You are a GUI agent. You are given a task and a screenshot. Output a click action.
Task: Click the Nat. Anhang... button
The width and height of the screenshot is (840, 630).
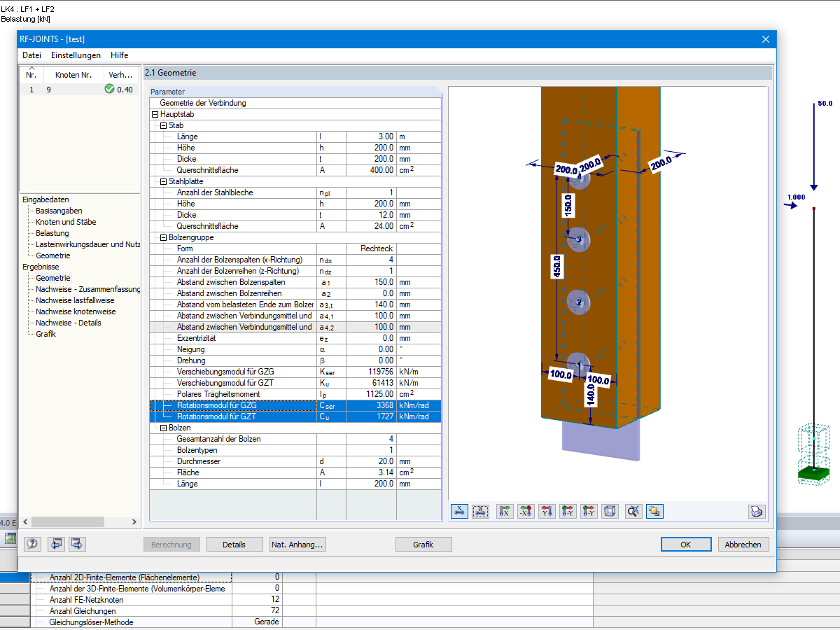click(297, 544)
